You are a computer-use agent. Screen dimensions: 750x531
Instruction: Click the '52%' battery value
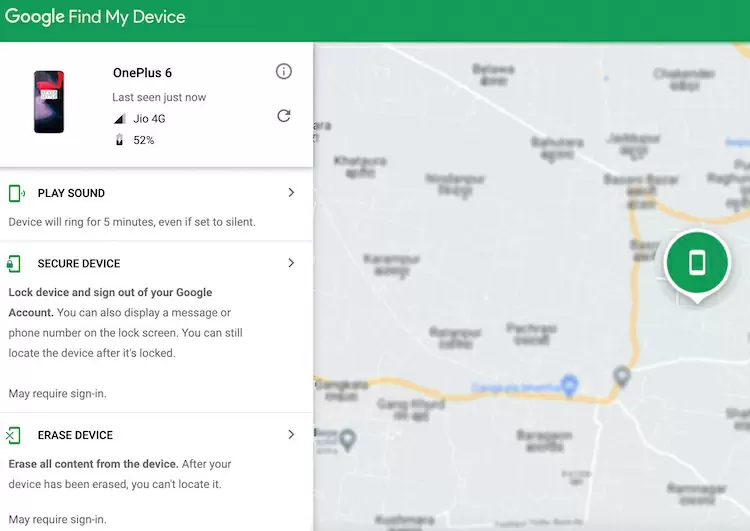143,140
